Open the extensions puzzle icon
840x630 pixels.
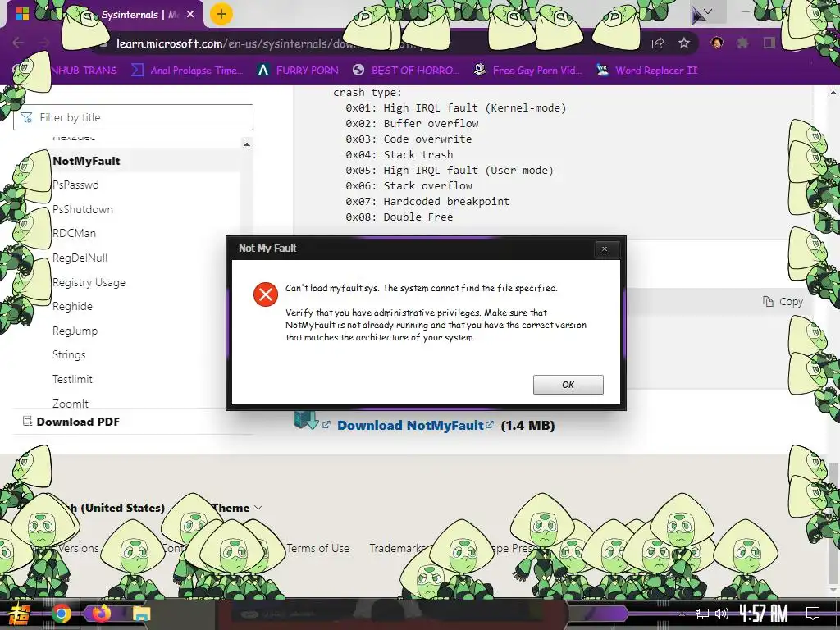click(x=742, y=43)
